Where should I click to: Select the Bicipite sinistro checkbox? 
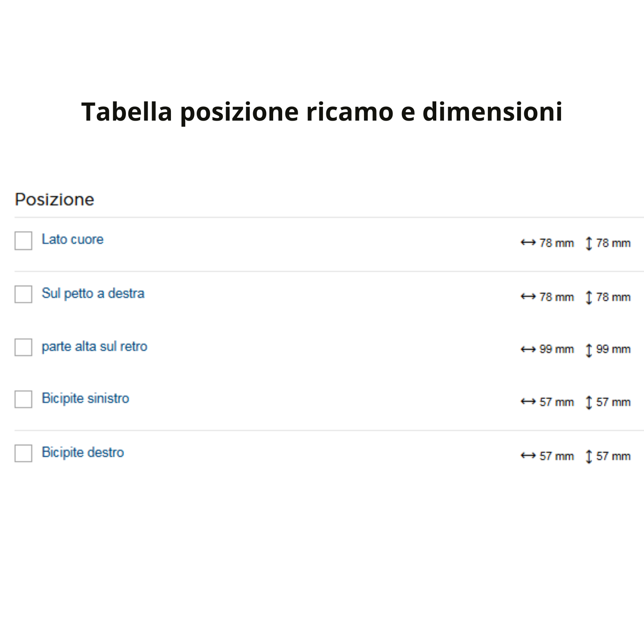tap(23, 399)
